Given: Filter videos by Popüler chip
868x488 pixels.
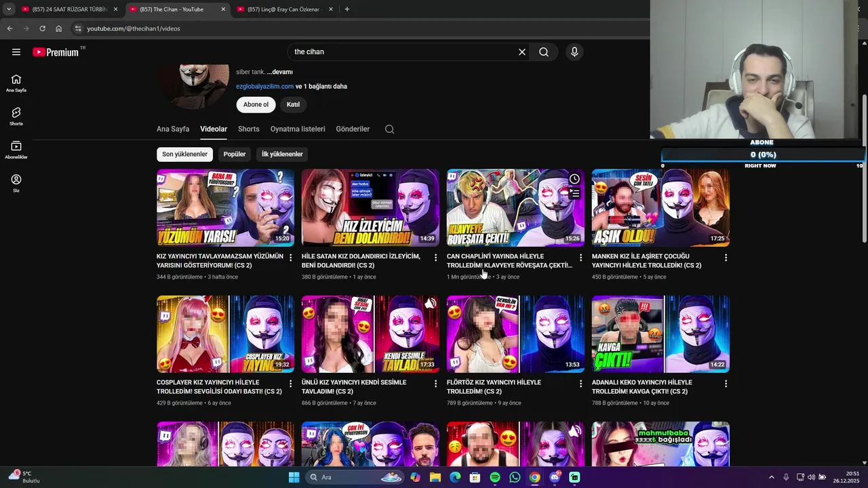Looking at the screenshot, I should click(235, 154).
